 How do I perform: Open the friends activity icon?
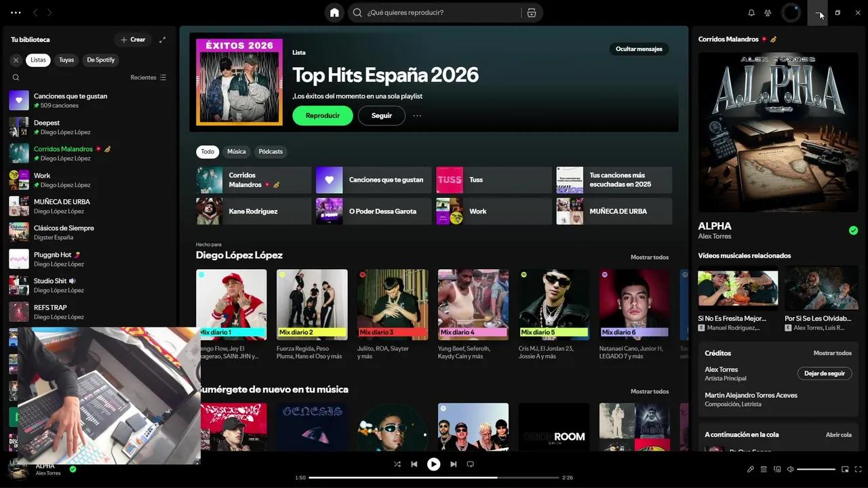click(768, 12)
